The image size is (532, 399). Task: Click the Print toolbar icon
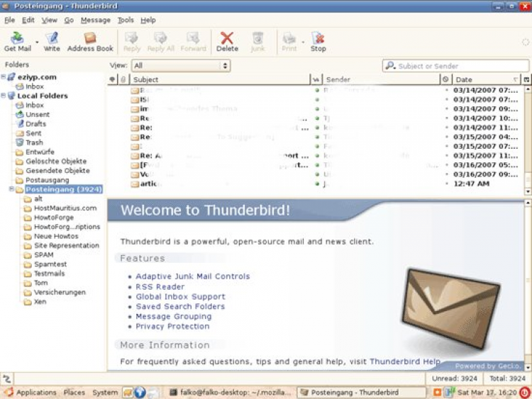(x=289, y=42)
